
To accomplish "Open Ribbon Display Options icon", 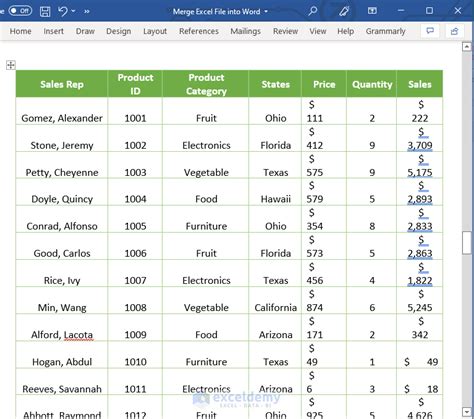I will click(x=372, y=11).
